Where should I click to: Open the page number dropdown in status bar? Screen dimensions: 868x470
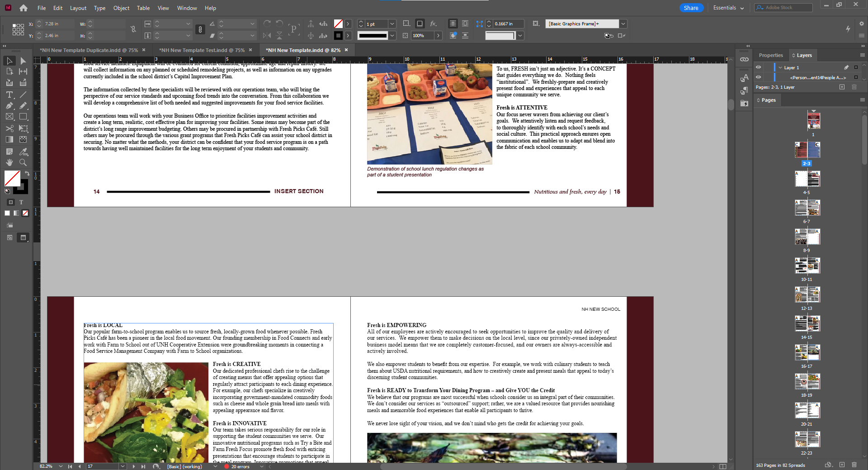123,466
